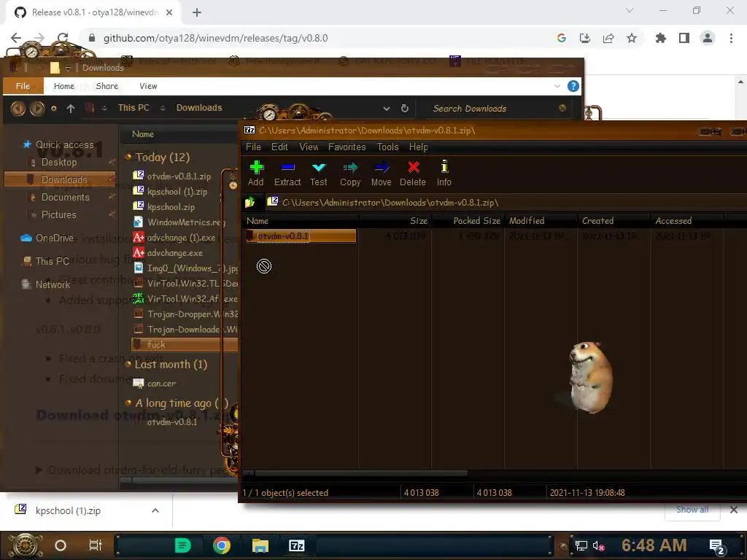Open Chrome extensions puzzle icon
747x560 pixels.
(661, 38)
